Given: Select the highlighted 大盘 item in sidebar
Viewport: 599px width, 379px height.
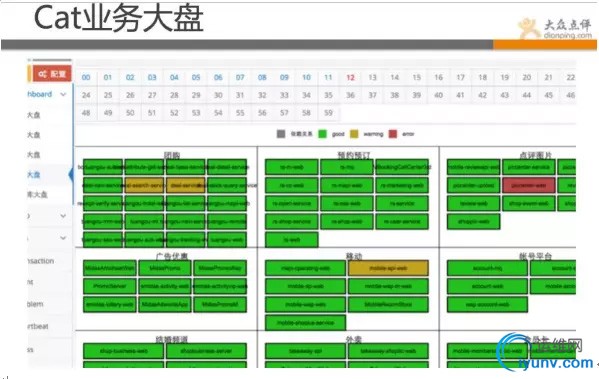Looking at the screenshot, I should (34, 175).
